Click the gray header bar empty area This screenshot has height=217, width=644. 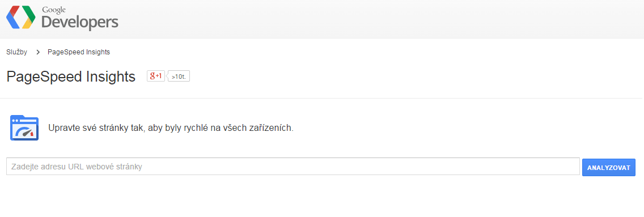pos(370,19)
